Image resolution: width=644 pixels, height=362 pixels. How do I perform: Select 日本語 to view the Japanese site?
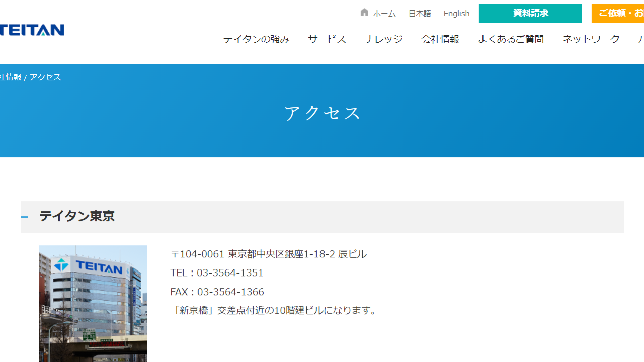419,13
